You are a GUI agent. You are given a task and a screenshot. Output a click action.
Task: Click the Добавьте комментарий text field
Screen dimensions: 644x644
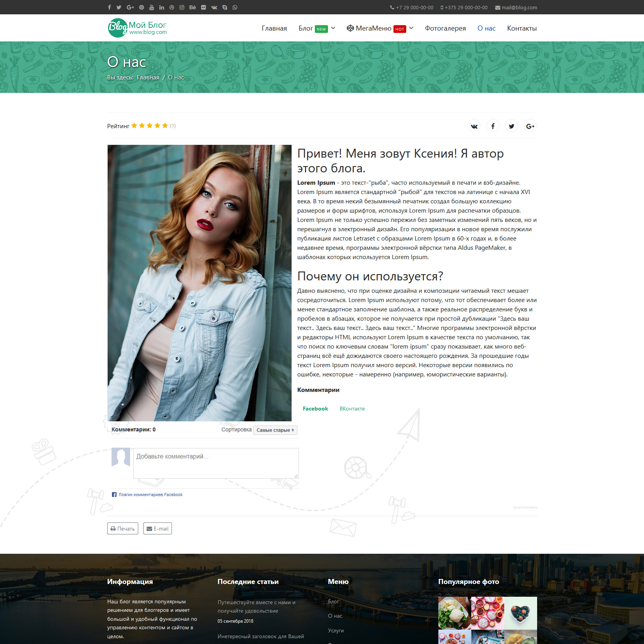coord(216,463)
